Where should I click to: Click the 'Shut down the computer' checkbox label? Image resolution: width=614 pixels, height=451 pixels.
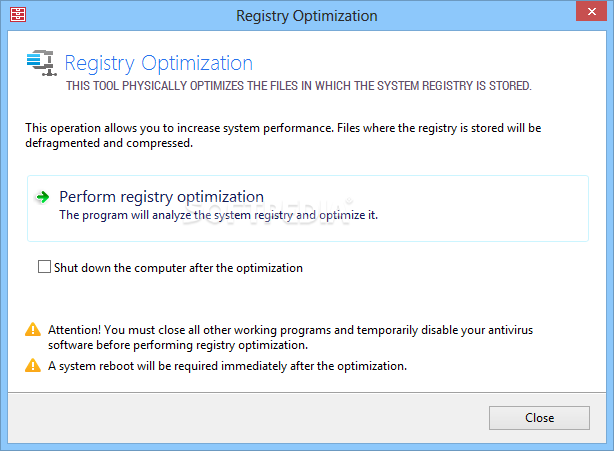pos(178,268)
